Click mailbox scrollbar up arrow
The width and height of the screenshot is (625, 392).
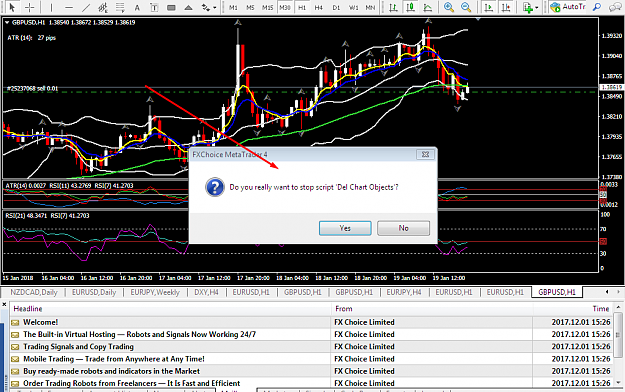point(618,307)
